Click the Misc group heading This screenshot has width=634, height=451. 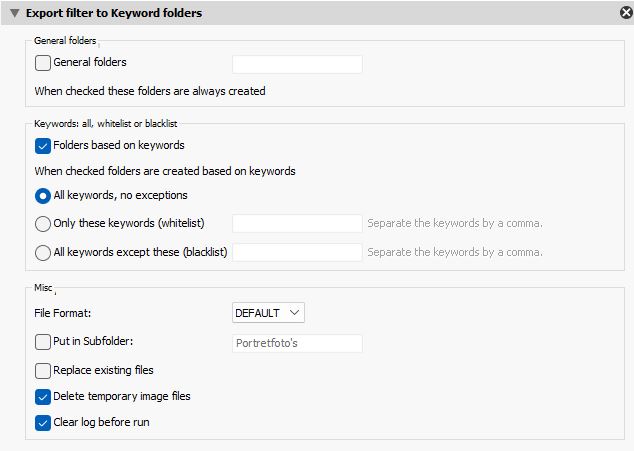[x=43, y=287]
